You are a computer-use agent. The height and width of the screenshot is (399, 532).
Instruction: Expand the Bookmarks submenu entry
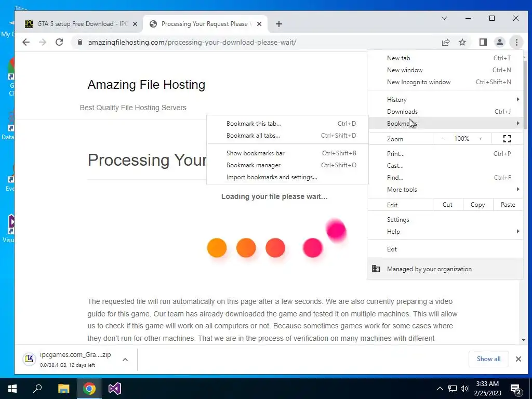tap(445, 123)
